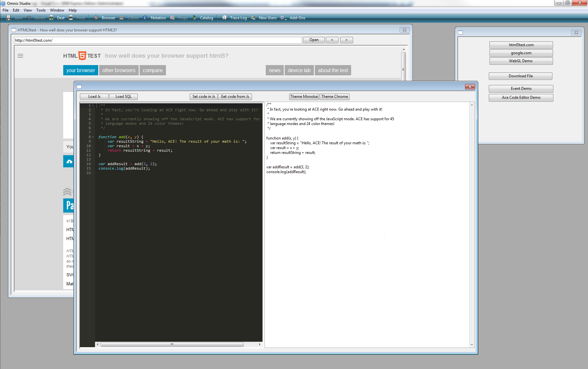This screenshot has height=369, width=588.
Task: Click the Ace editor window system icon
Action: point(80,87)
